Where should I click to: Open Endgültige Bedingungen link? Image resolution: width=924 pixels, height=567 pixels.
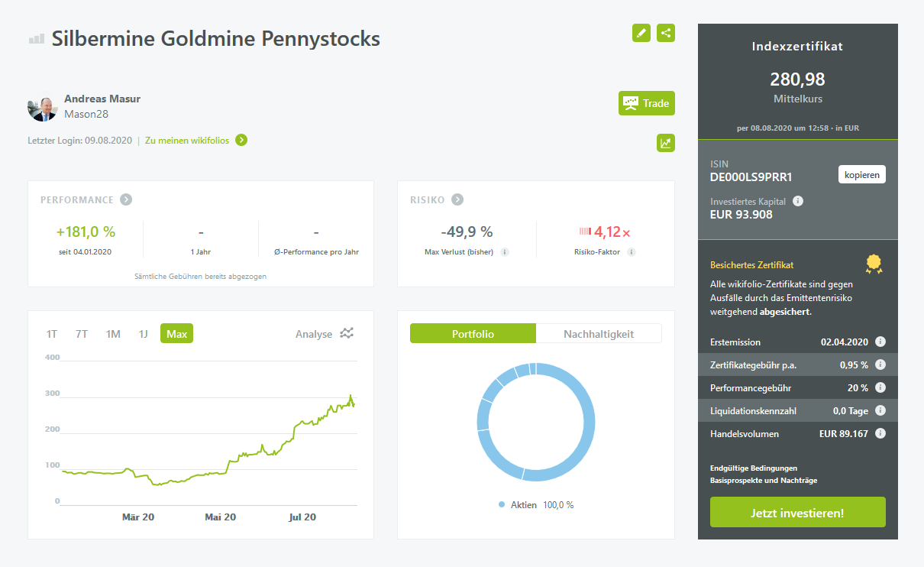(x=754, y=468)
